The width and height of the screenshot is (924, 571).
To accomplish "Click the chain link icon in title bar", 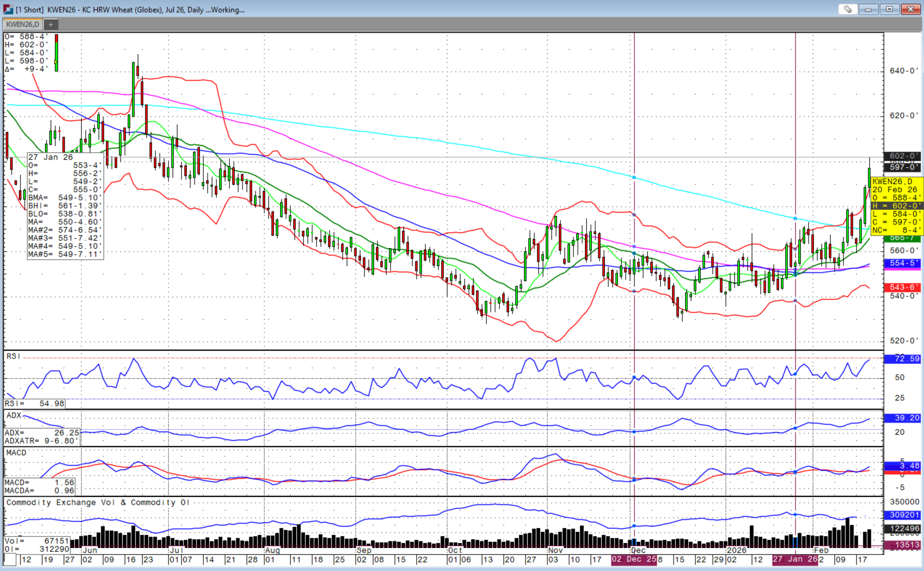I will (847, 9).
